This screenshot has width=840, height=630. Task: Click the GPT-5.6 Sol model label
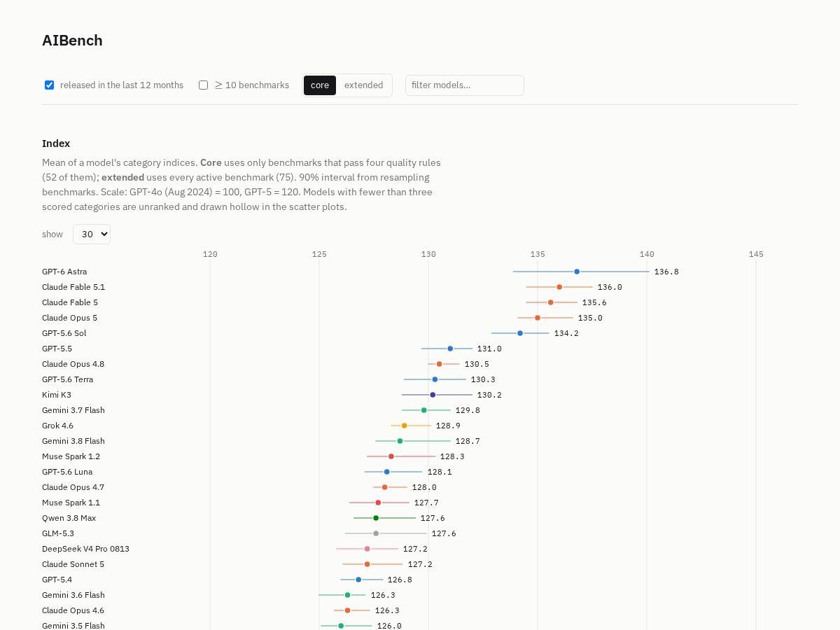(64, 333)
